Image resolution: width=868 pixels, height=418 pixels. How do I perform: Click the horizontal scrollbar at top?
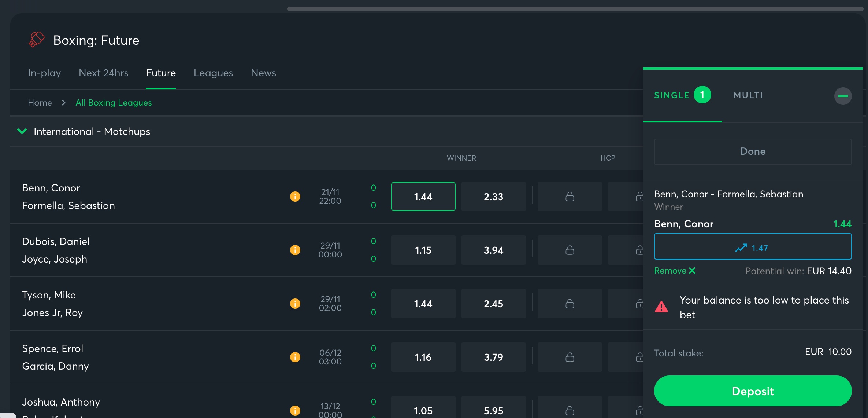click(x=575, y=9)
